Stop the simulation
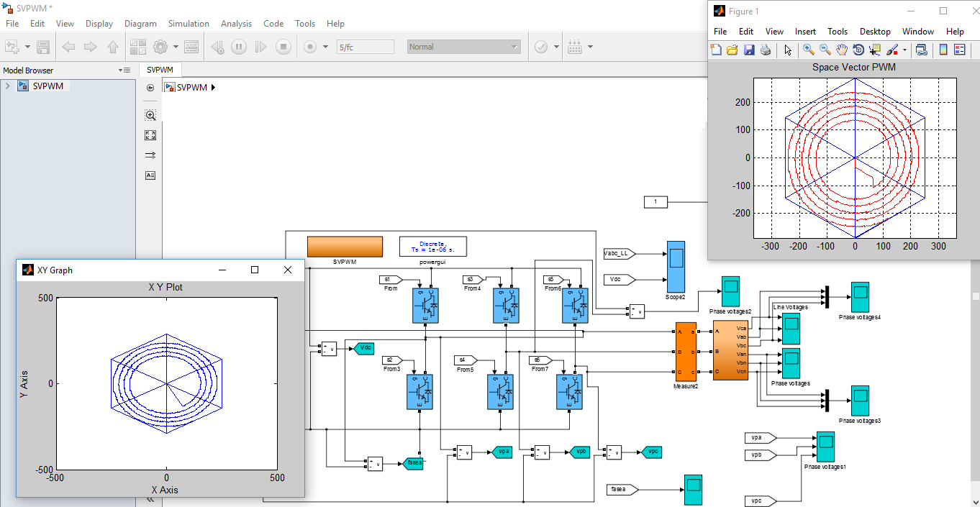Image resolution: width=980 pixels, height=507 pixels. [283, 47]
